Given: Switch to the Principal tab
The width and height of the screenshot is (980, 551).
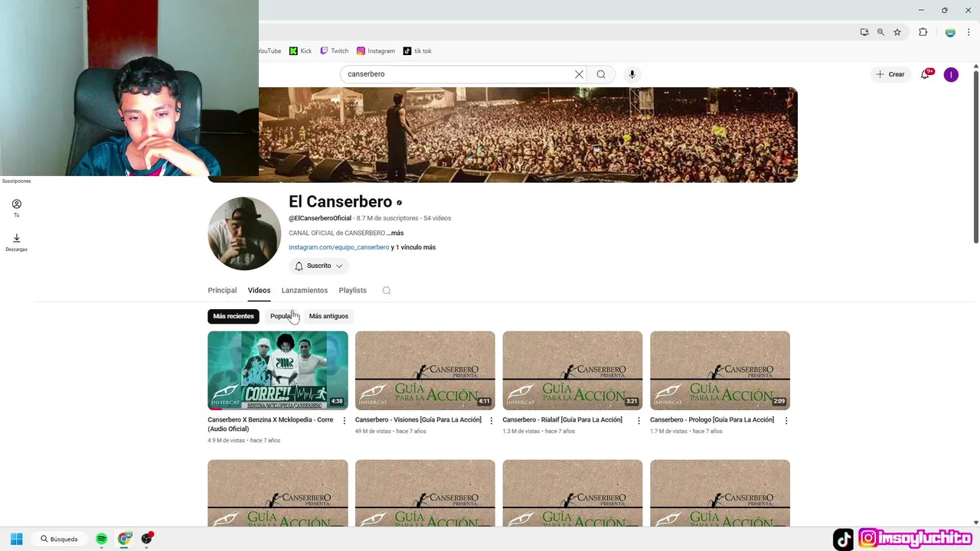Looking at the screenshot, I should (x=222, y=290).
